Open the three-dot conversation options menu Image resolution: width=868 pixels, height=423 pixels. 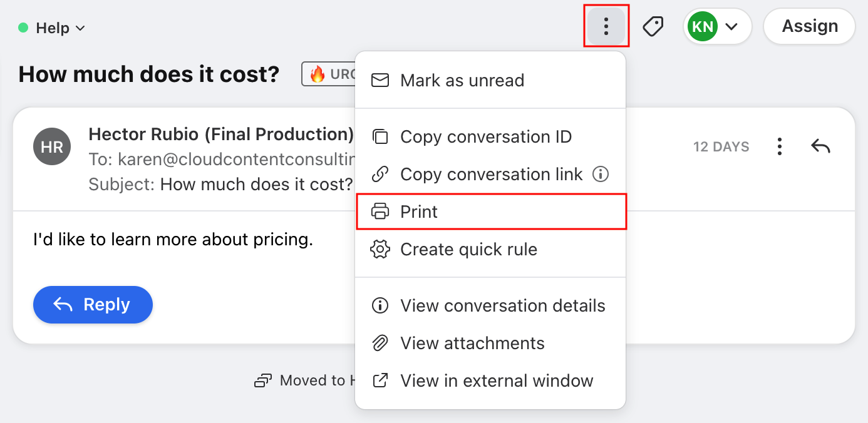coord(606,26)
